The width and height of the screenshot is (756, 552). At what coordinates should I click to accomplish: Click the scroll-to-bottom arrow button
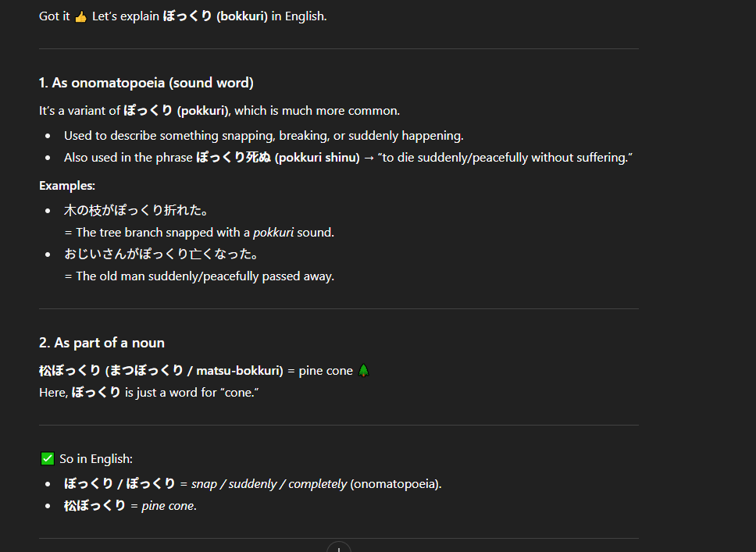[338, 547]
